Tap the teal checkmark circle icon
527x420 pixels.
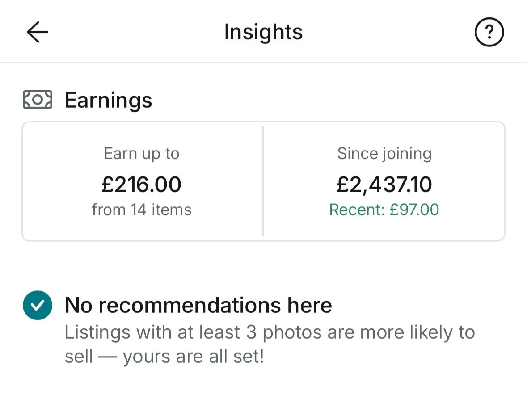coord(37,305)
